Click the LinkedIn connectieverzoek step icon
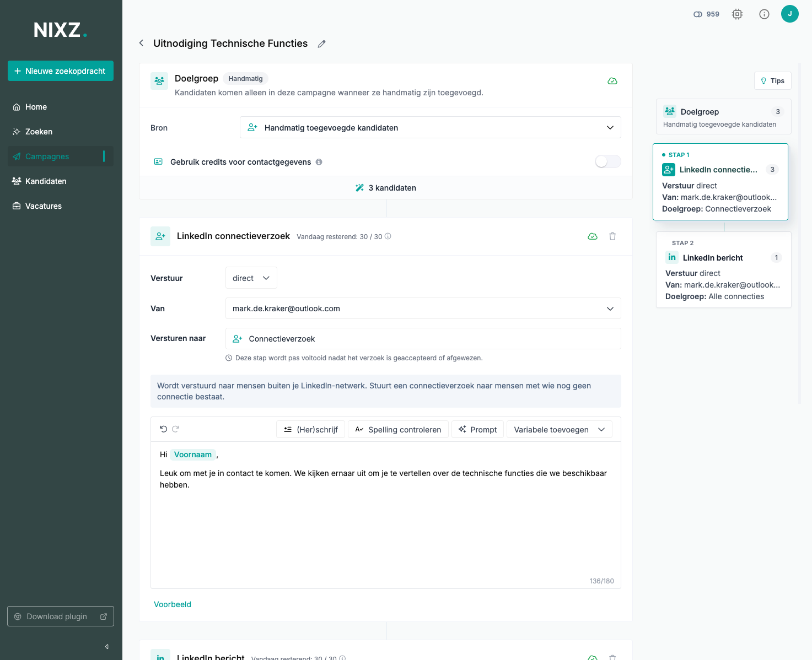The height and width of the screenshot is (660, 812). (160, 236)
